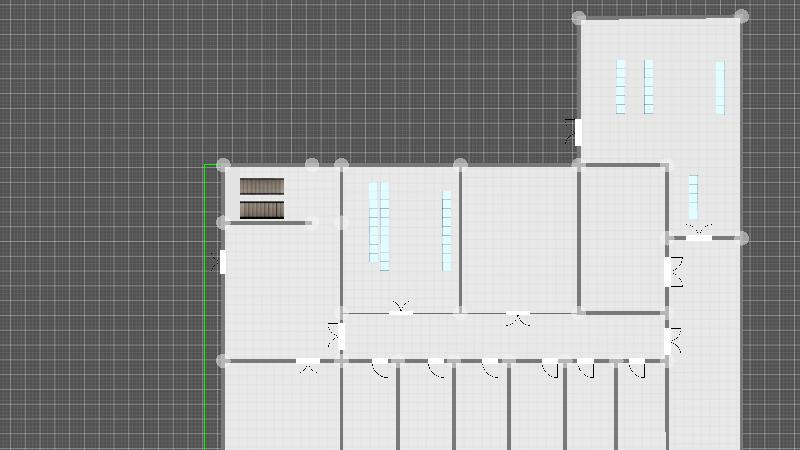Click the lower double door on the corridor's right end
The height and width of the screenshot is (450, 800).
pyautogui.click(x=670, y=341)
